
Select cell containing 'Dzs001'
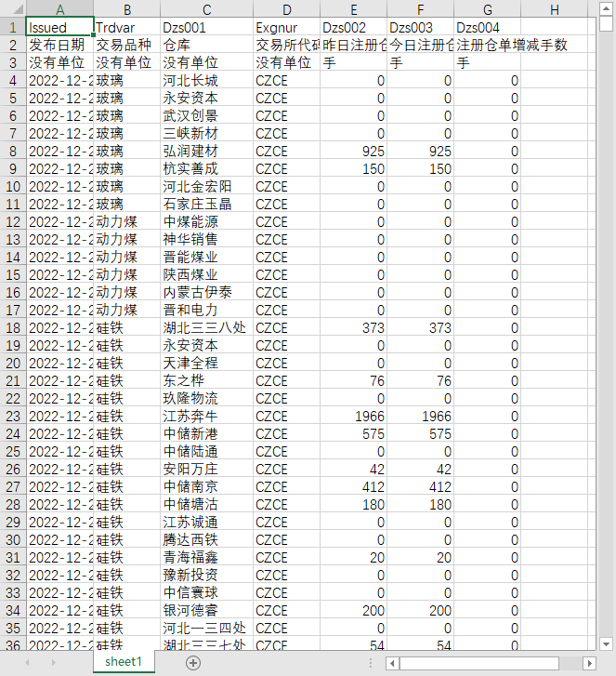click(207, 27)
